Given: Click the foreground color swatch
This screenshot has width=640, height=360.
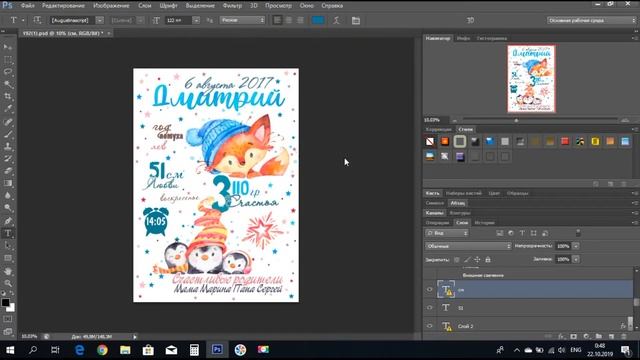Looking at the screenshot, I should [x=5, y=303].
